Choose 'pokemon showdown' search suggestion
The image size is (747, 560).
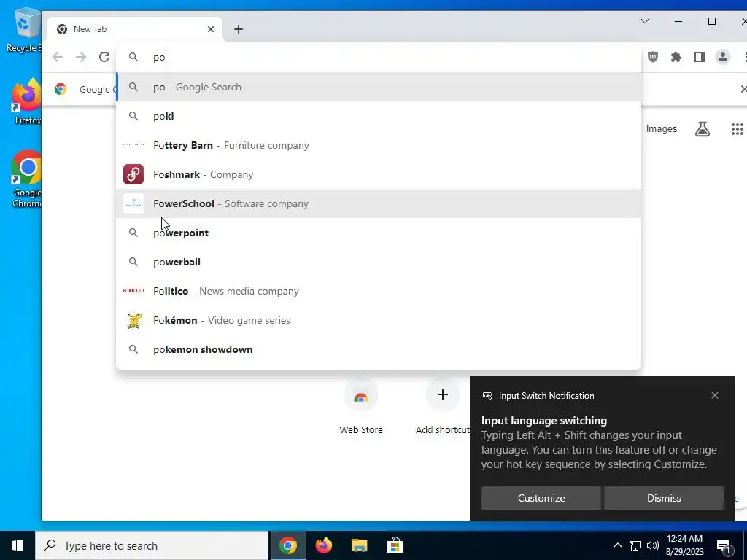(379, 349)
